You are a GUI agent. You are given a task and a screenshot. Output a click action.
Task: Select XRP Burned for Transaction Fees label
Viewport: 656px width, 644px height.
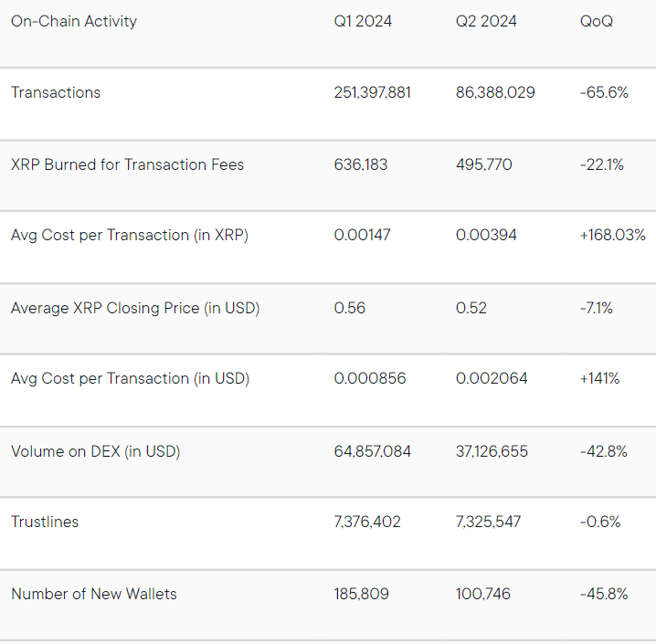(127, 164)
